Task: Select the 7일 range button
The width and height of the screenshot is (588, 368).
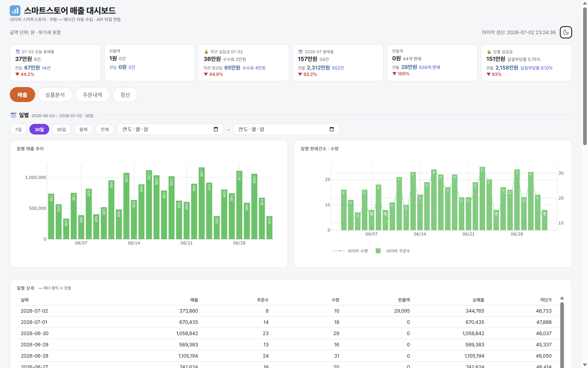Action: coord(18,129)
